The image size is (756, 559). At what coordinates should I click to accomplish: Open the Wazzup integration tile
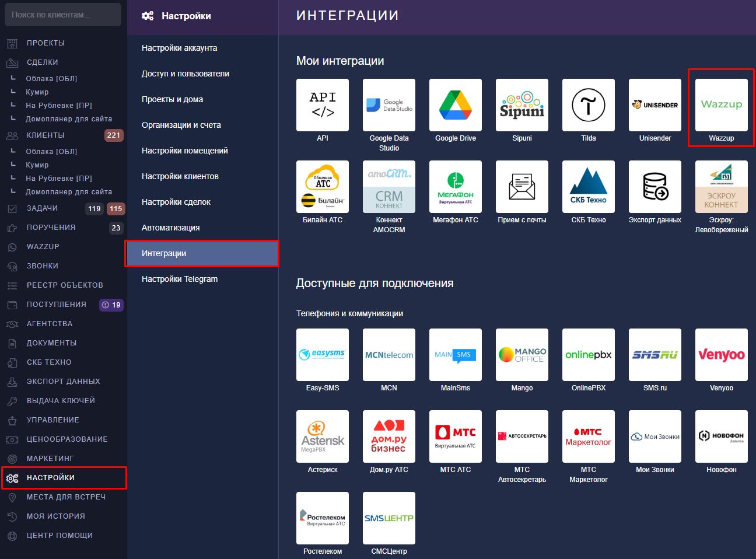pyautogui.click(x=722, y=105)
